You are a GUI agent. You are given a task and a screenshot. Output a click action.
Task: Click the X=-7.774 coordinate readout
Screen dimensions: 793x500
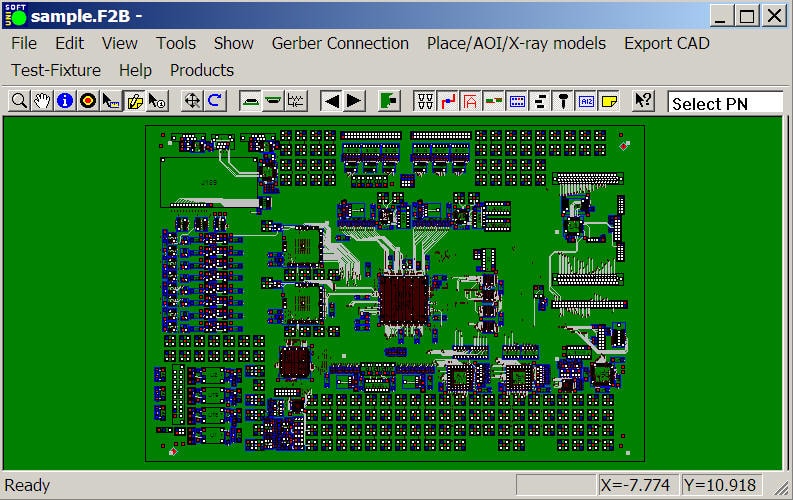click(x=638, y=485)
